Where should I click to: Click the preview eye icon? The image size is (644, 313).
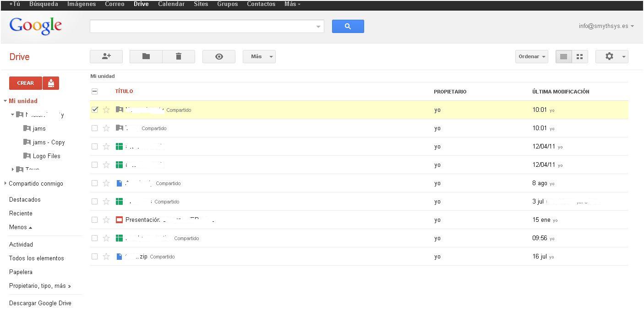point(219,56)
